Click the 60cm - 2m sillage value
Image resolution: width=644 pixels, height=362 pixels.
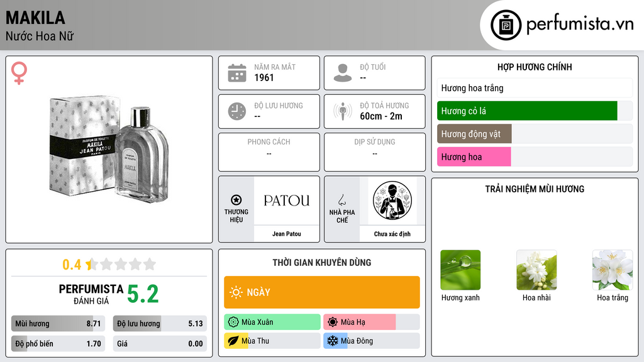coord(380,116)
